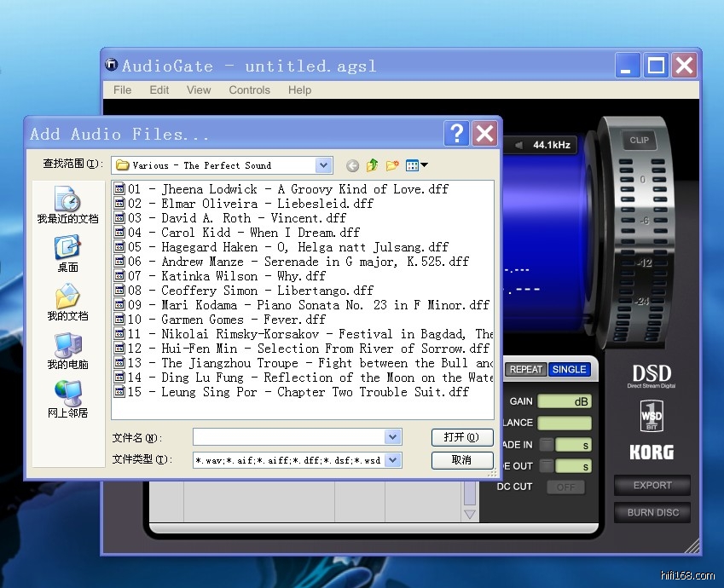Toggle the DC CUT OFF switch
The width and height of the screenshot is (724, 588).
[x=565, y=487]
